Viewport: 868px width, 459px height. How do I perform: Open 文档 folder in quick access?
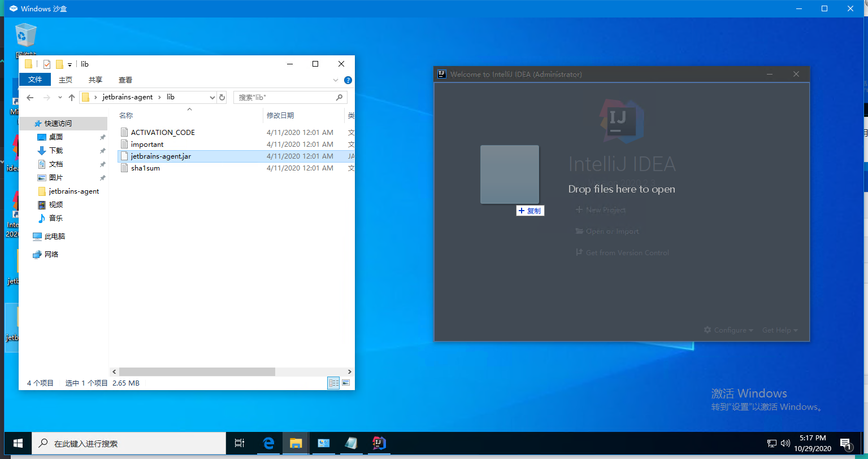(x=55, y=164)
